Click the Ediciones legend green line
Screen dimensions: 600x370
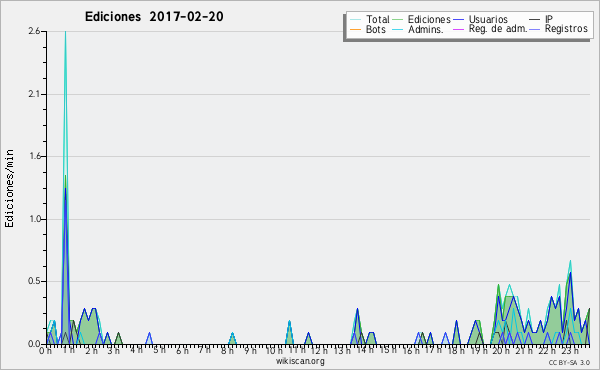[398, 19]
